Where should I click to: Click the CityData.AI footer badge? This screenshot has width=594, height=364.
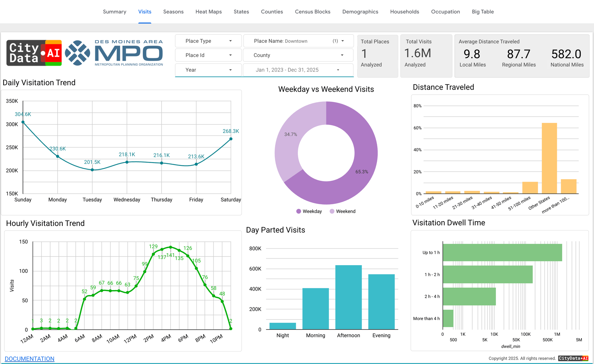[x=573, y=358]
